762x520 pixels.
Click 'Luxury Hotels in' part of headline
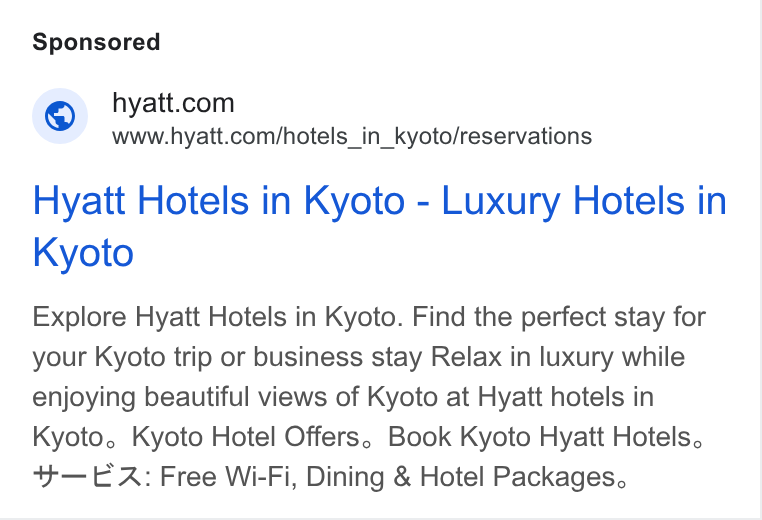pos(584,200)
